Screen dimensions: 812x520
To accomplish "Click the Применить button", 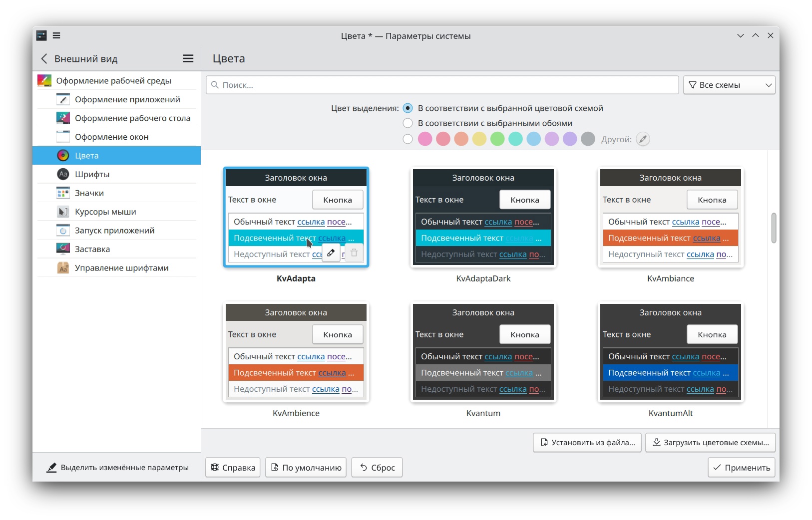I will coord(742,467).
